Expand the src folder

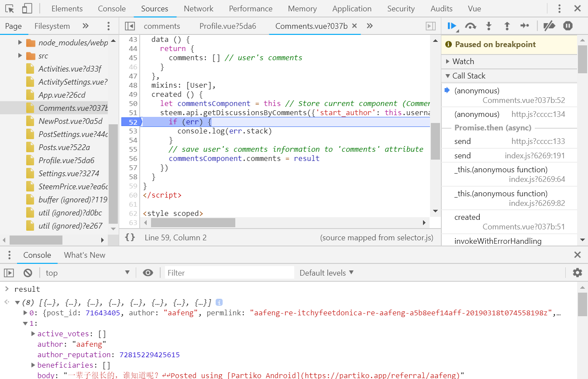(20, 56)
